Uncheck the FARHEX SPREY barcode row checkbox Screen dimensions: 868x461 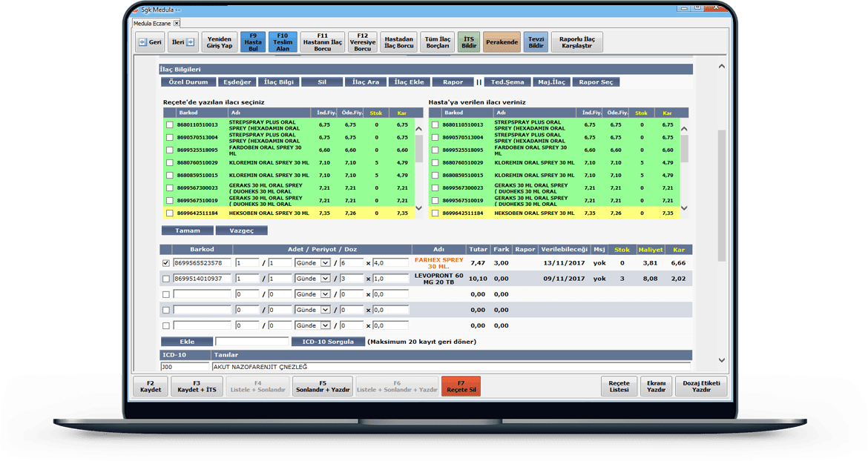[165, 263]
